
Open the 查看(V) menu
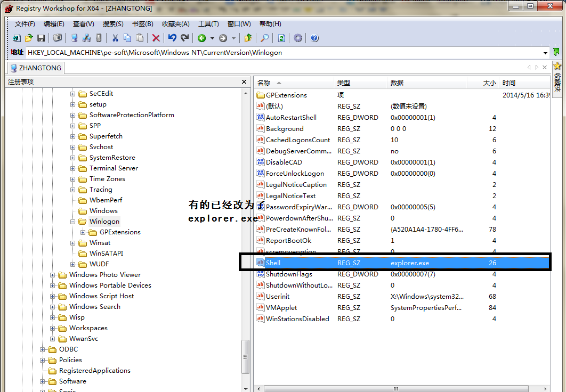[83, 24]
